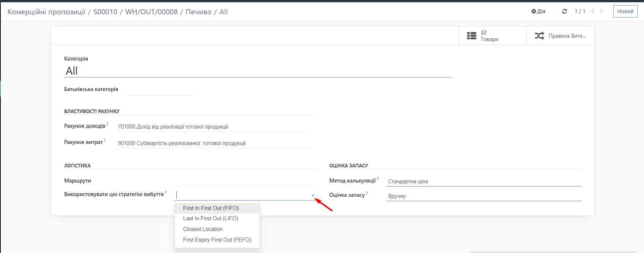
Task: Go to previous record with left chevron
Action: pos(593,11)
